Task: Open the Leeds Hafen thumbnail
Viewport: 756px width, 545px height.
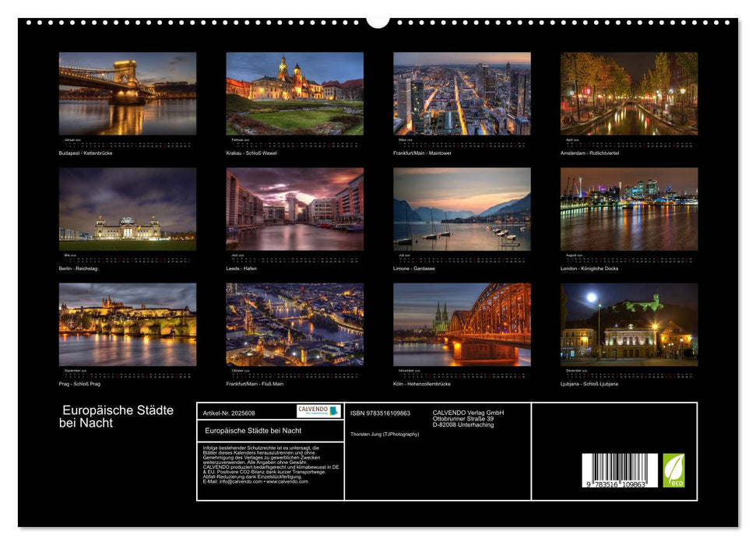Action: pos(294,209)
